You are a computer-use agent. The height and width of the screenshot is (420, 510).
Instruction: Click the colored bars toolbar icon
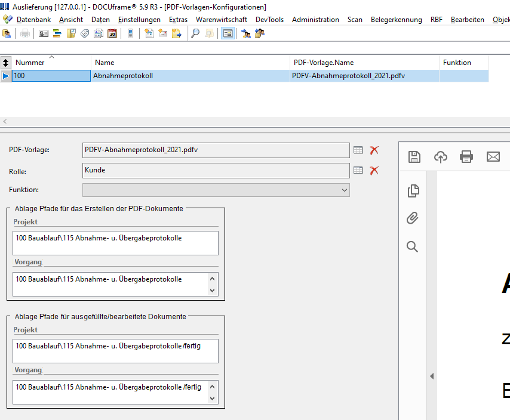(57, 33)
